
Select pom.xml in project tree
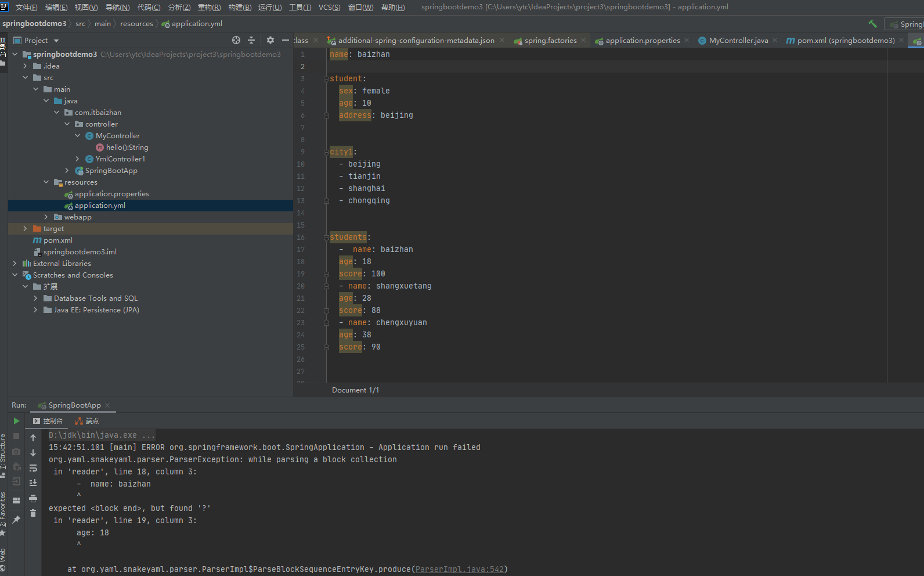57,240
